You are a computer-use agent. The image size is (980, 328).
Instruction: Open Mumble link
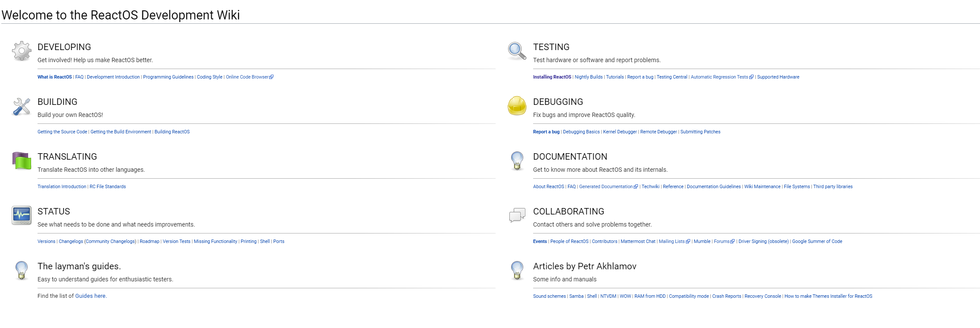pyautogui.click(x=702, y=241)
